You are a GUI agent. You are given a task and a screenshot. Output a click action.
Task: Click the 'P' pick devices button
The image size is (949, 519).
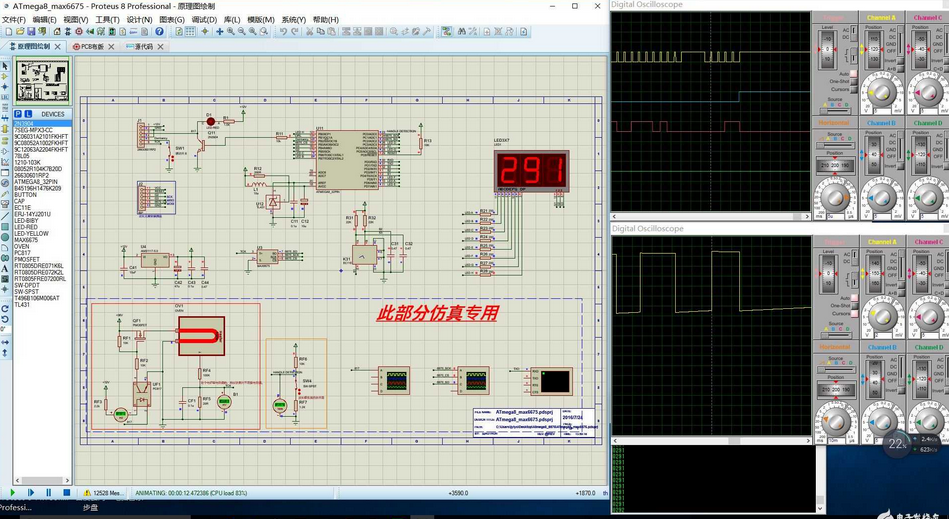coord(18,114)
